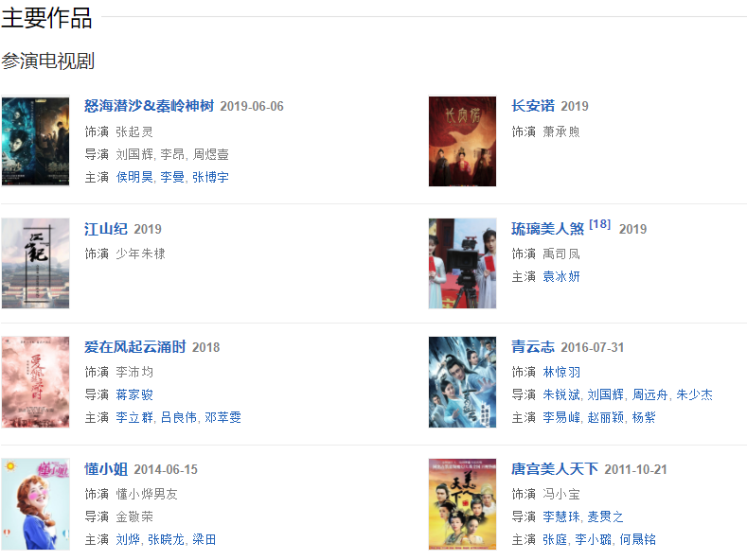Open director 李慧珠's link
747x560 pixels.
[561, 516]
